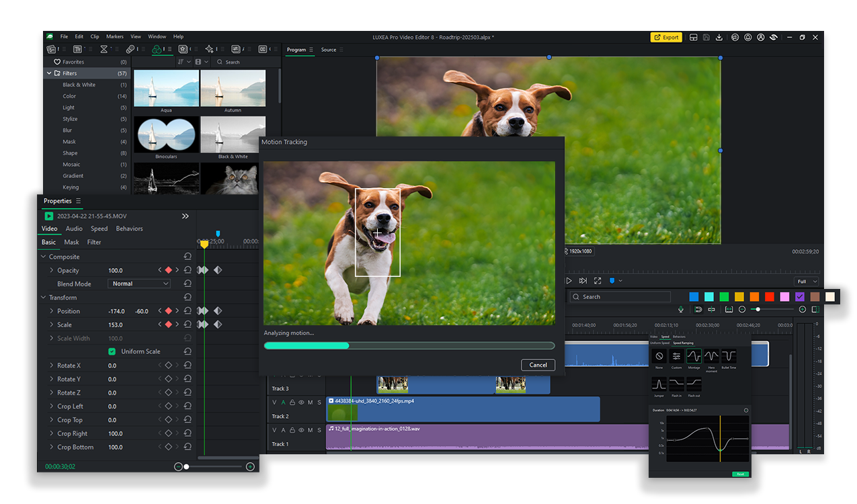Click the download icon in title bar
Screen dimensions: 857x504
point(719,38)
